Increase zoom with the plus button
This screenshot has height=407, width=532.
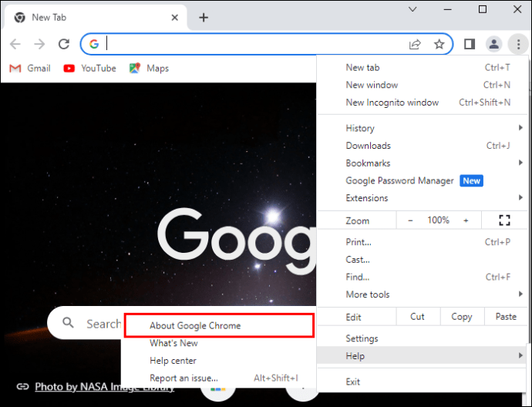click(x=466, y=220)
